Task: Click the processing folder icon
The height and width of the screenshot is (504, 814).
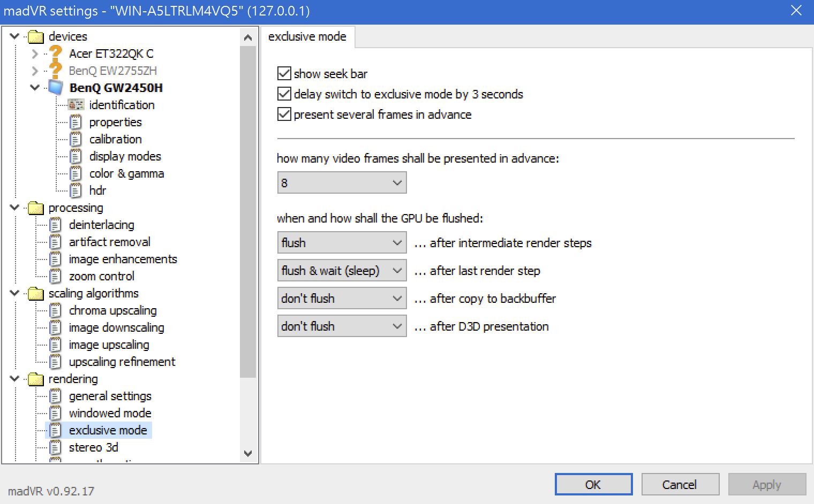Action: click(x=36, y=208)
